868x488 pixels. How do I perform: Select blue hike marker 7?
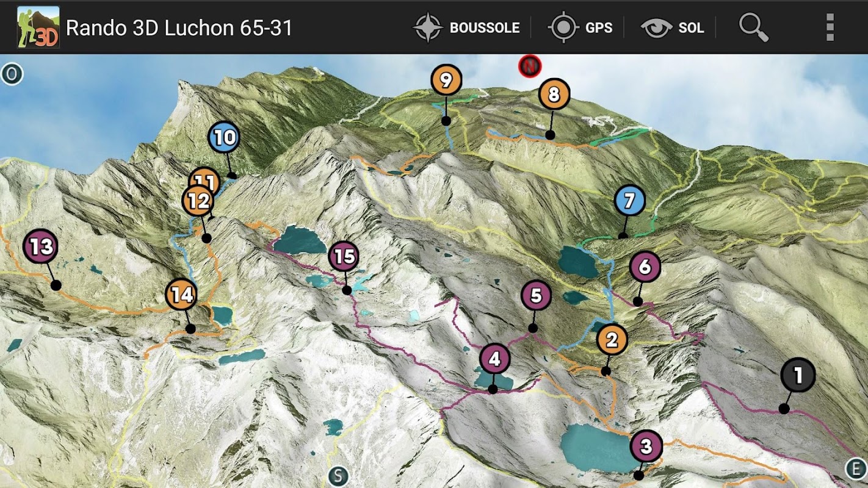(x=630, y=201)
